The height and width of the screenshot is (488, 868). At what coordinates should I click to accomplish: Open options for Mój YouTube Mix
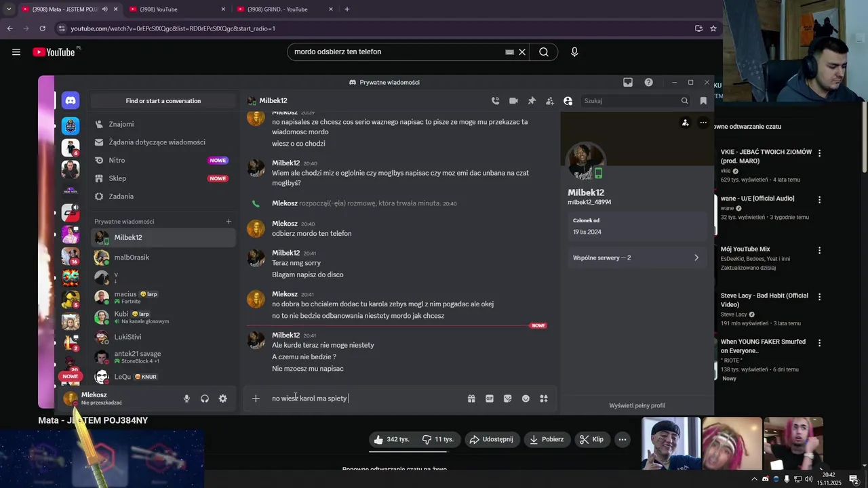tap(819, 250)
